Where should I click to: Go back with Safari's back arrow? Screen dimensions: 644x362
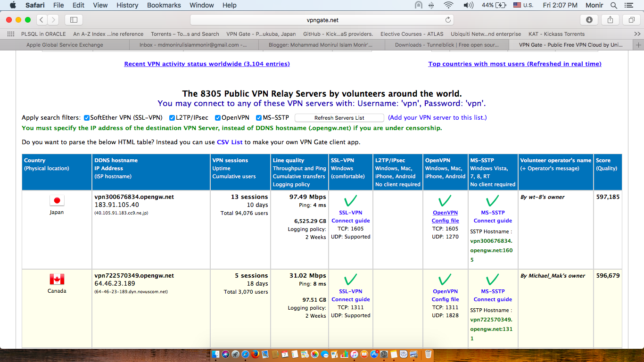41,20
